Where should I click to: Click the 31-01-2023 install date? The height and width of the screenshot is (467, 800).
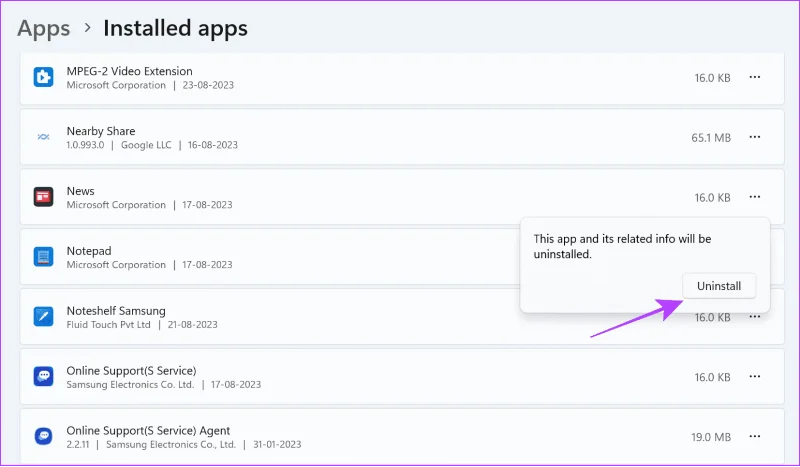[x=277, y=445]
